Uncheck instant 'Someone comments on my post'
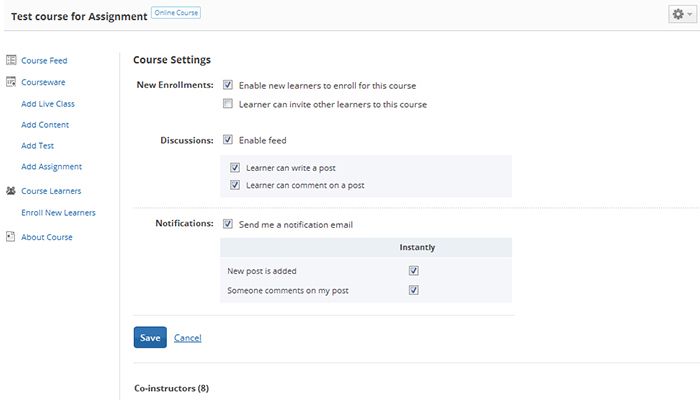The width and height of the screenshot is (700, 400). [x=413, y=290]
